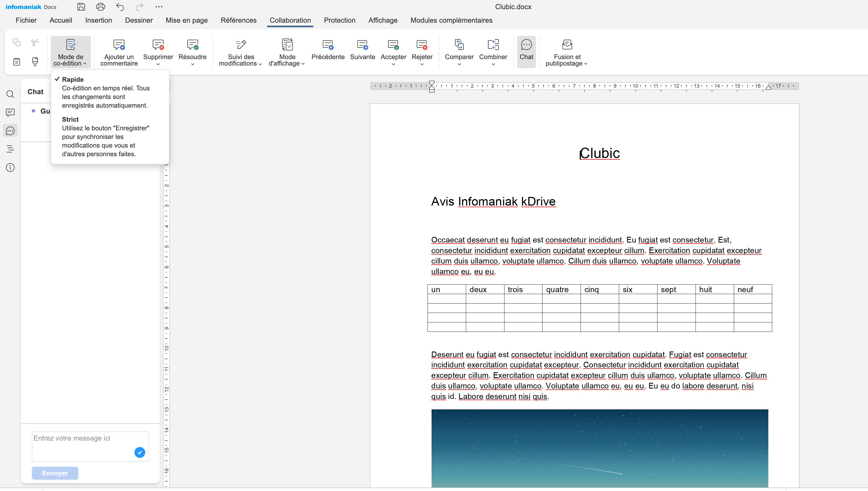The width and height of the screenshot is (868, 491).
Task: Click the Paste clipboard icon
Action: click(16, 62)
